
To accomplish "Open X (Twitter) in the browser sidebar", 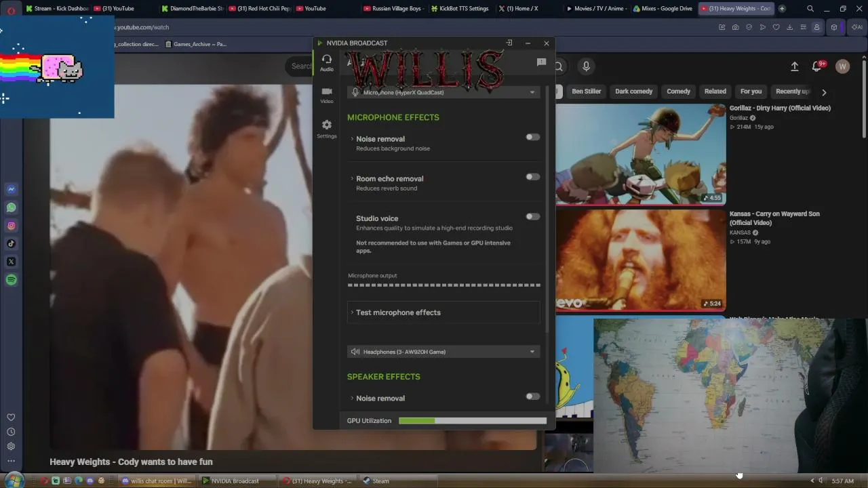I will pos(11,262).
